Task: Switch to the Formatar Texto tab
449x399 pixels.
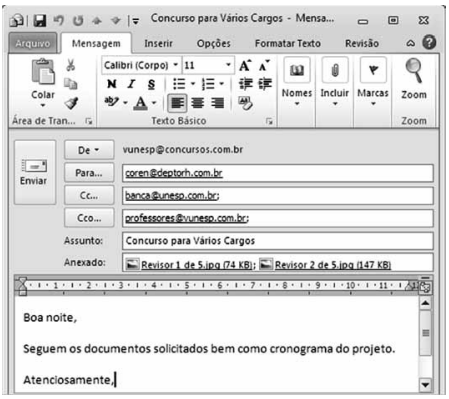Action: pos(288,43)
